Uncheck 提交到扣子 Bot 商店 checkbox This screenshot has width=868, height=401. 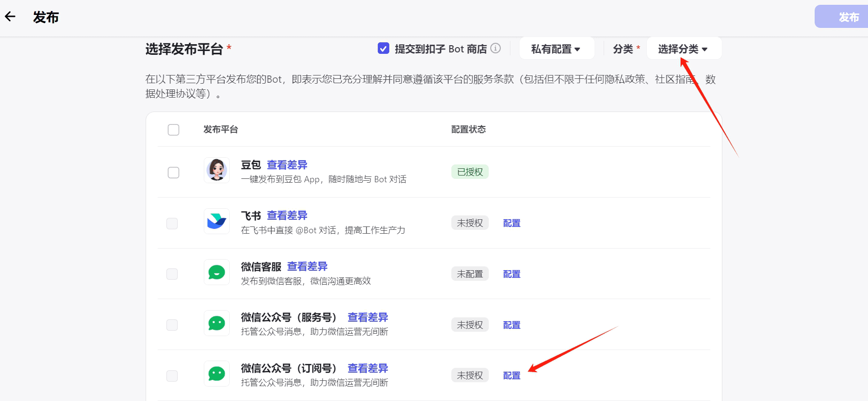(x=384, y=48)
